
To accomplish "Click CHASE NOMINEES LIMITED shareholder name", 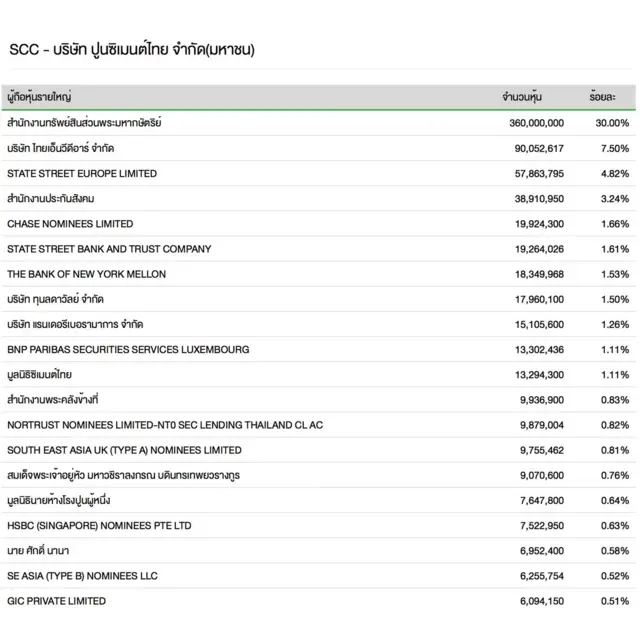I will pyautogui.click(x=70, y=224).
